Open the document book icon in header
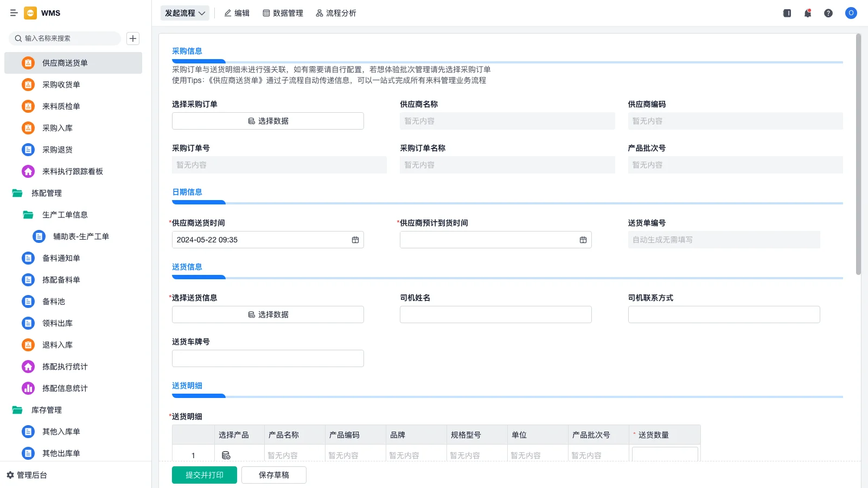Image resolution: width=868 pixels, height=488 pixels. point(787,13)
